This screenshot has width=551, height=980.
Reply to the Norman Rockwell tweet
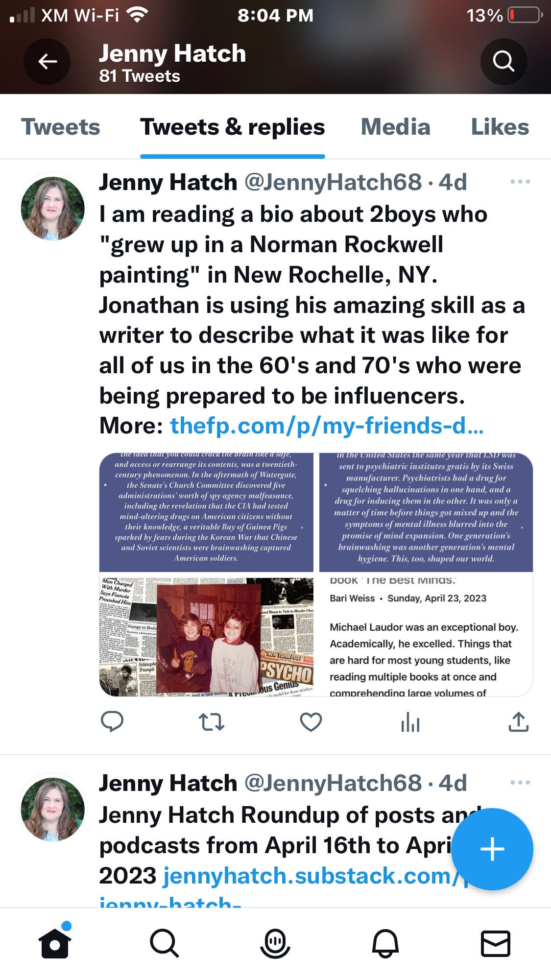112,721
